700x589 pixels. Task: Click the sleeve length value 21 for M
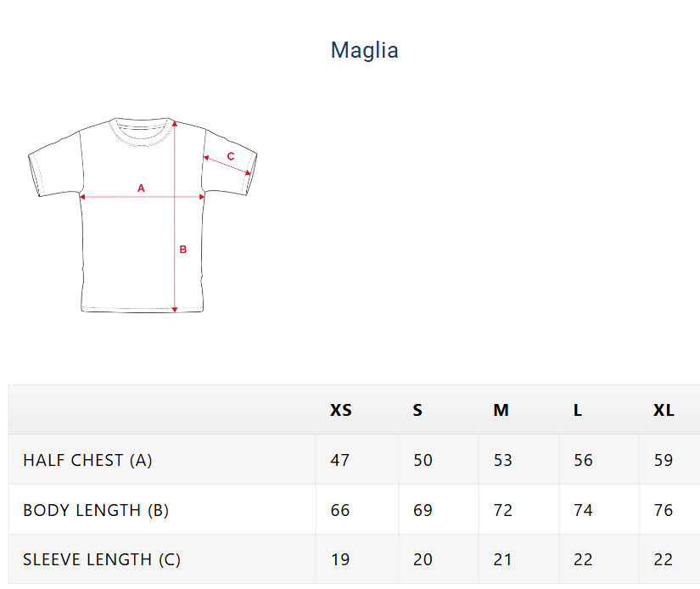[x=502, y=559]
